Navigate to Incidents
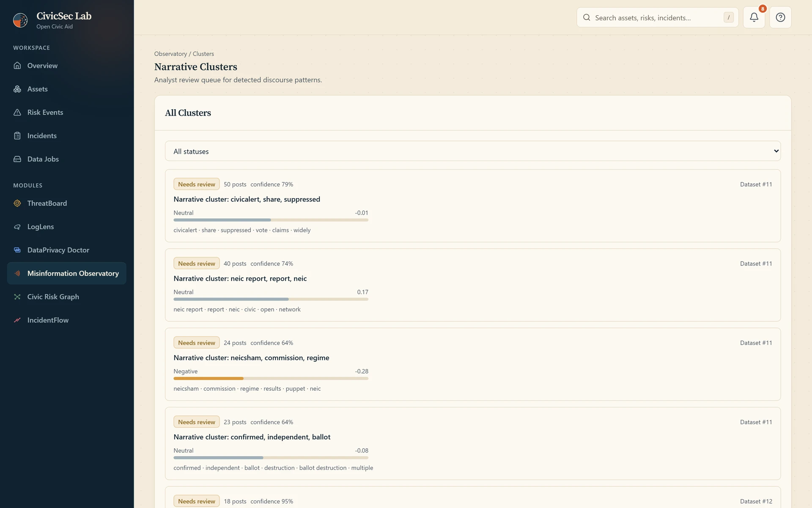Image resolution: width=812 pixels, height=508 pixels. pos(67,135)
